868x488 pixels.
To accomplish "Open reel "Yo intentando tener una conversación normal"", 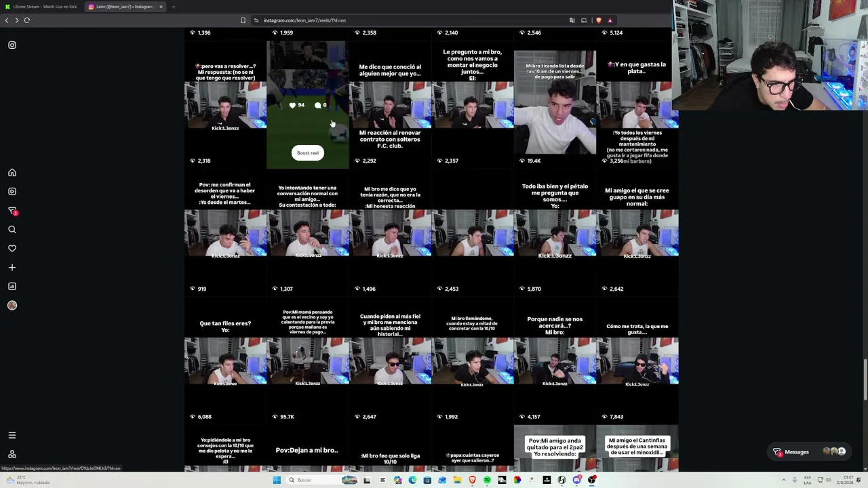I will tap(308, 231).
